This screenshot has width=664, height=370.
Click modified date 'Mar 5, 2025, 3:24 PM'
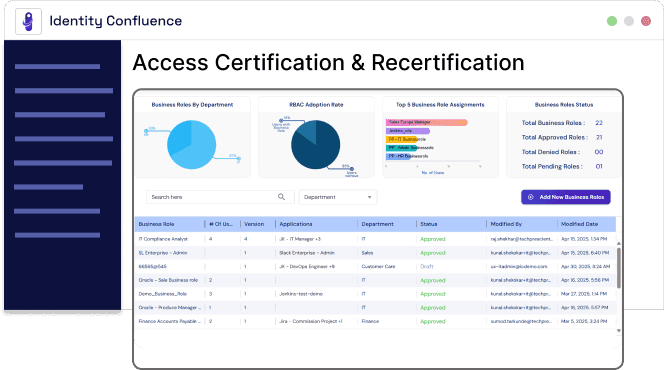tap(584, 321)
